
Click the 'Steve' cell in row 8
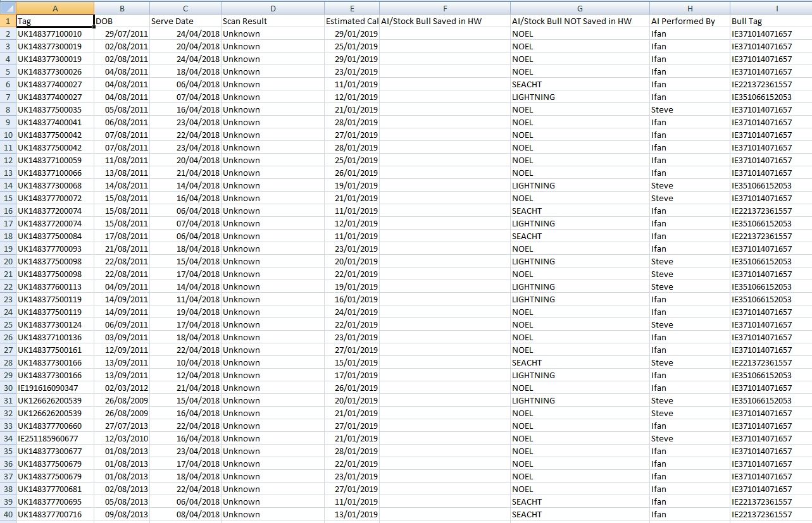tap(690, 109)
